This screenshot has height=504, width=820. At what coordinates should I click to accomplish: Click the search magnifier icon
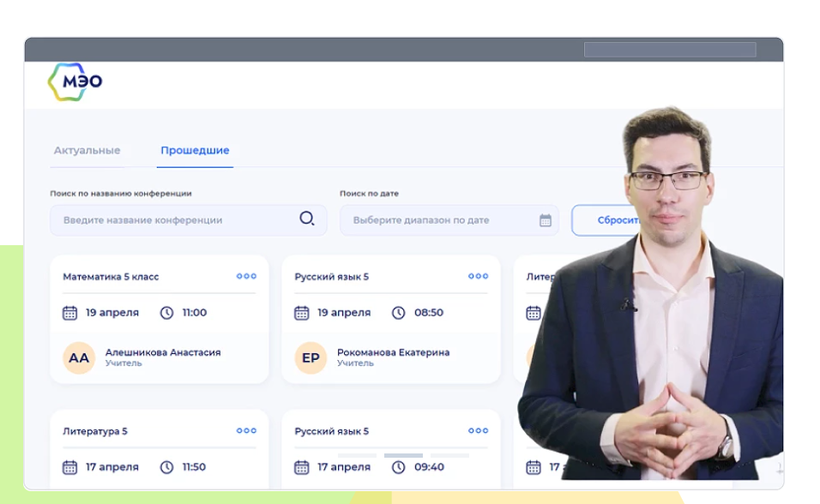(x=306, y=219)
